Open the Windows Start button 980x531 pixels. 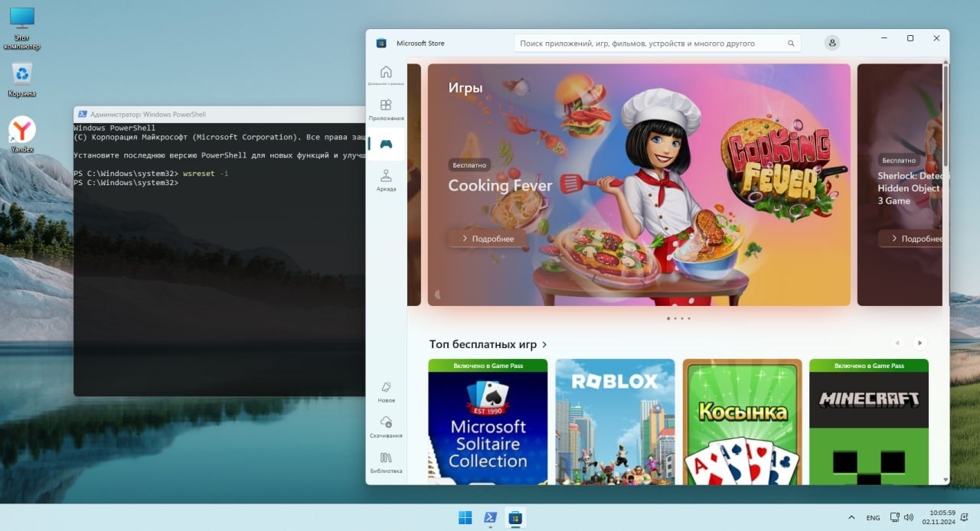tap(465, 518)
